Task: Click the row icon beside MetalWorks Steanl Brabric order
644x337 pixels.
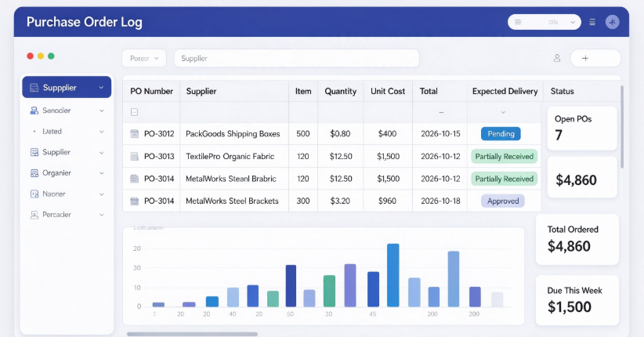Action: tap(134, 179)
